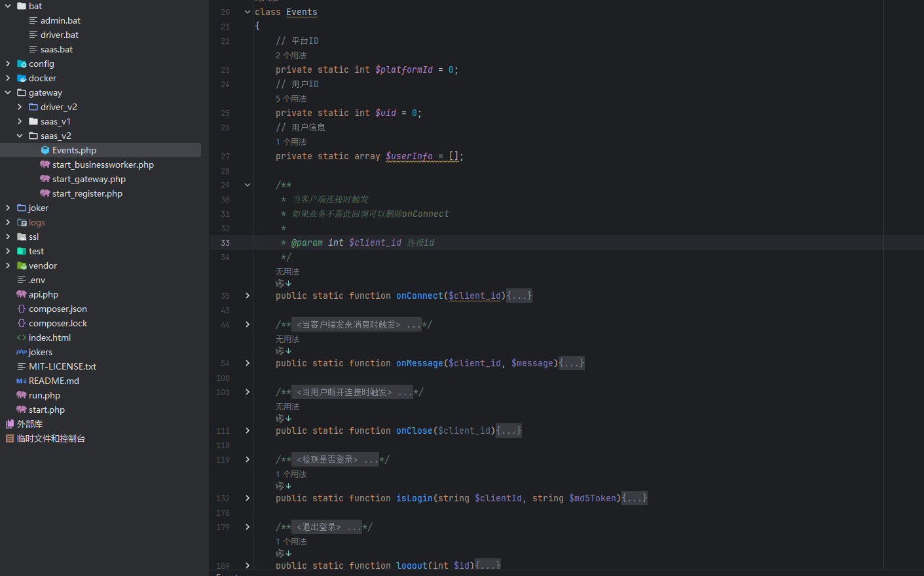The width and height of the screenshot is (924, 576).
Task: Collapse the gateway folder chevron
Action: coord(8,92)
